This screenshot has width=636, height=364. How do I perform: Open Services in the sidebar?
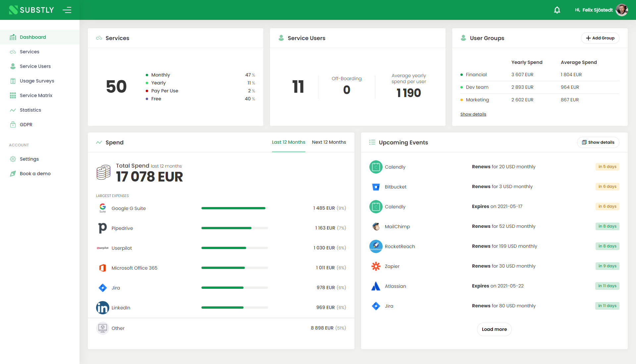click(40, 52)
